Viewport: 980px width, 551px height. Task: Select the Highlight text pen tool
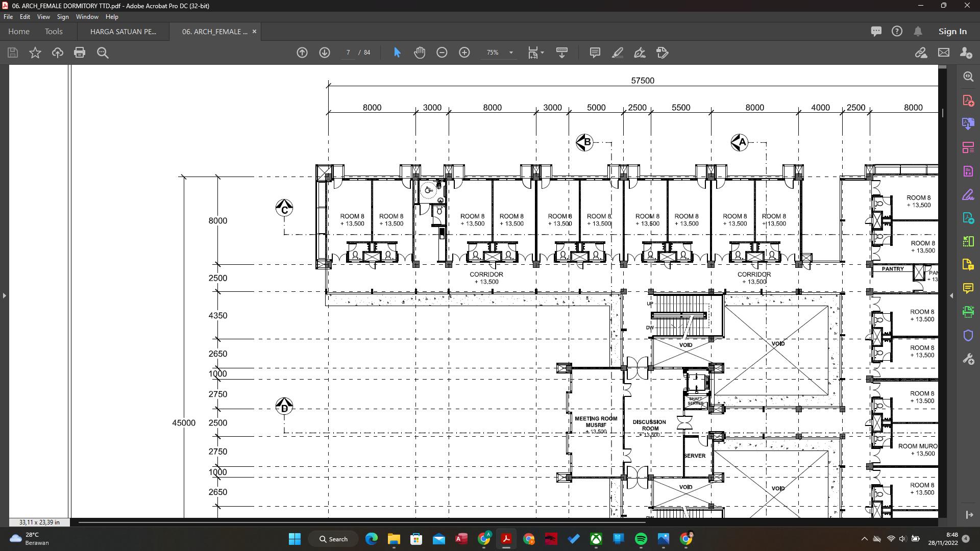(617, 53)
